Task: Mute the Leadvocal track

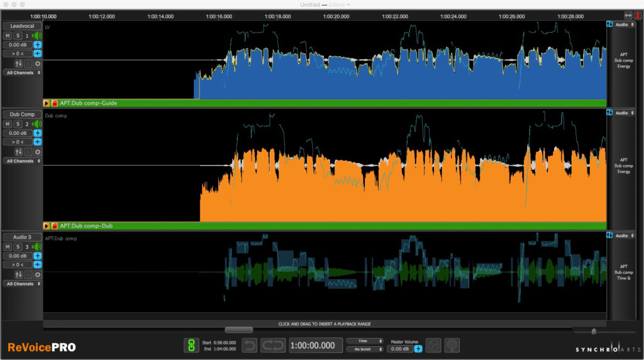Action: click(8, 36)
